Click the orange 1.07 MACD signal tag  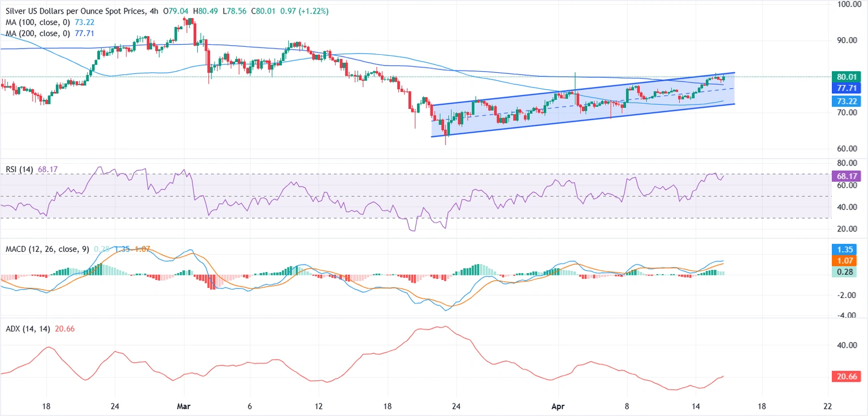click(x=844, y=261)
